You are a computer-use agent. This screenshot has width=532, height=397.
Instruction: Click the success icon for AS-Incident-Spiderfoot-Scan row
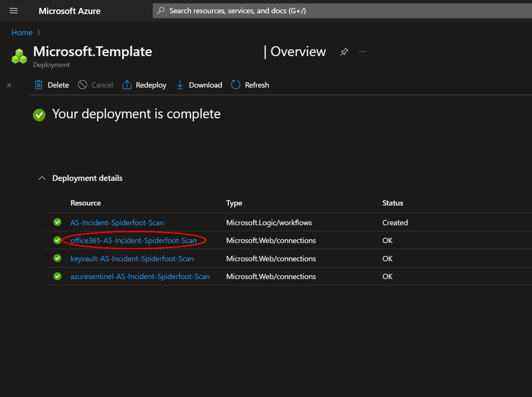point(58,222)
